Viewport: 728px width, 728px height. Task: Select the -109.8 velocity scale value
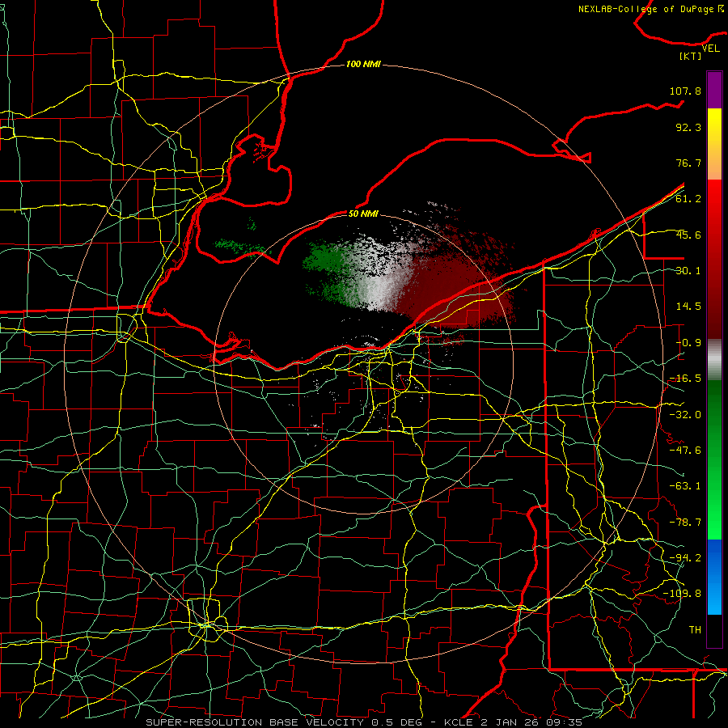[x=682, y=594]
